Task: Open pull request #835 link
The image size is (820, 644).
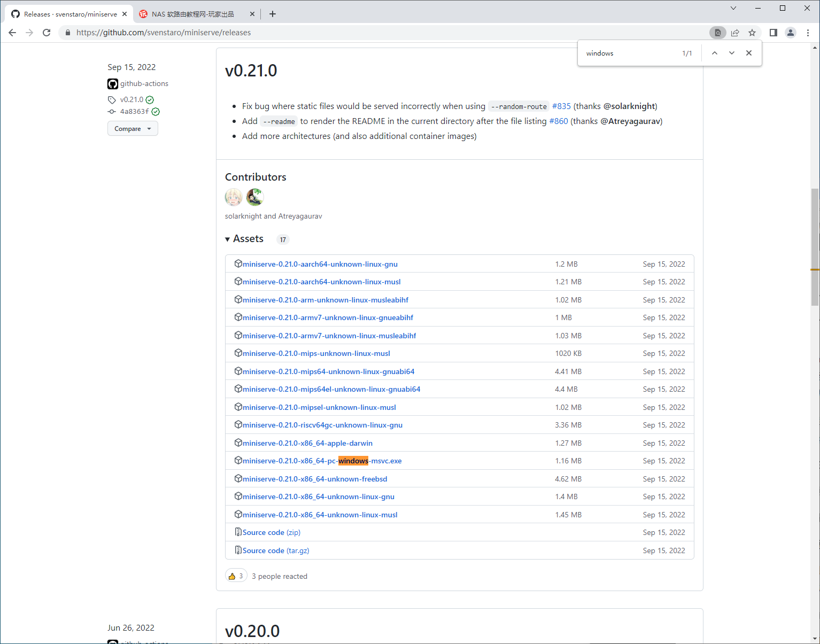Action: pyautogui.click(x=561, y=106)
